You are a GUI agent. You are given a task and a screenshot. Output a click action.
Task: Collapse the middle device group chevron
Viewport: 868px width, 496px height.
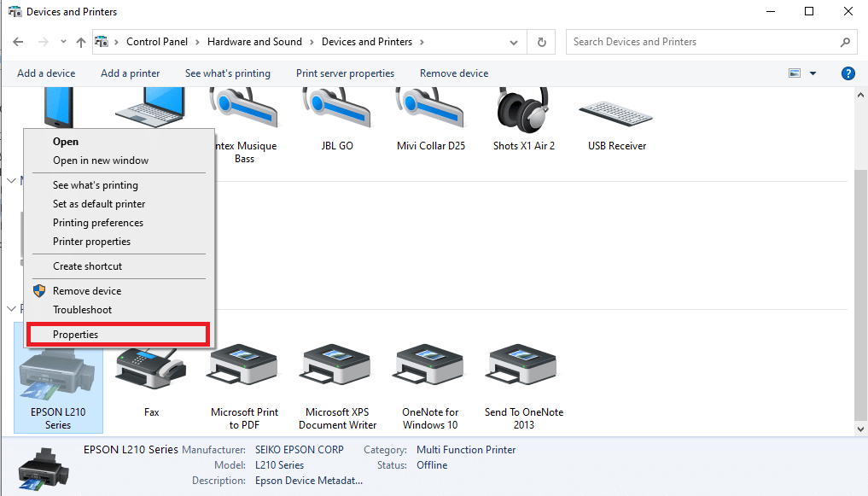pyautogui.click(x=11, y=180)
